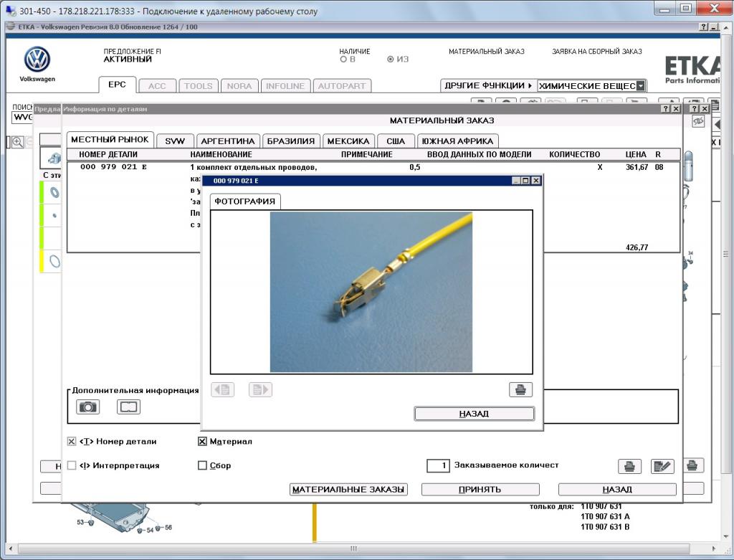Select the НАЛИЧИЕ В radio button
This screenshot has height=560, width=734.
click(343, 60)
